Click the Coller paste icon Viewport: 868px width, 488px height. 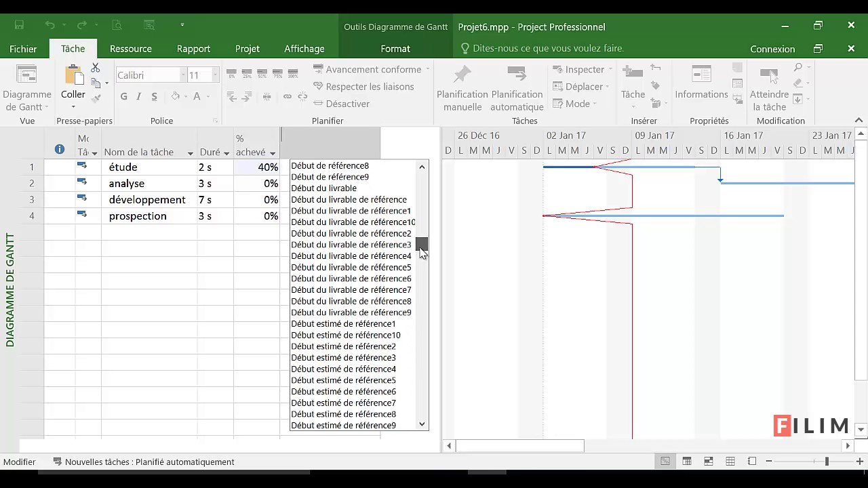(73, 76)
